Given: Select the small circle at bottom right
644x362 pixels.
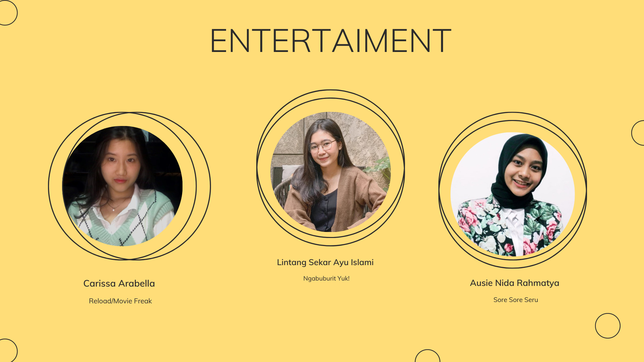Looking at the screenshot, I should 608,326.
